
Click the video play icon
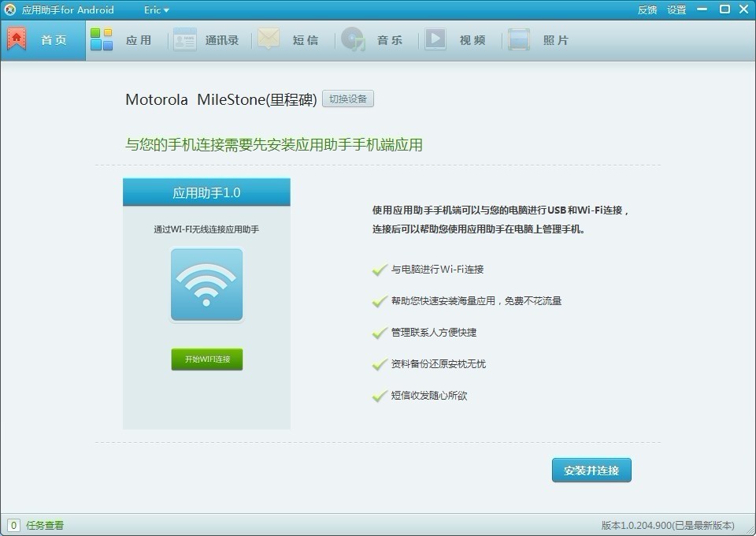(x=435, y=39)
